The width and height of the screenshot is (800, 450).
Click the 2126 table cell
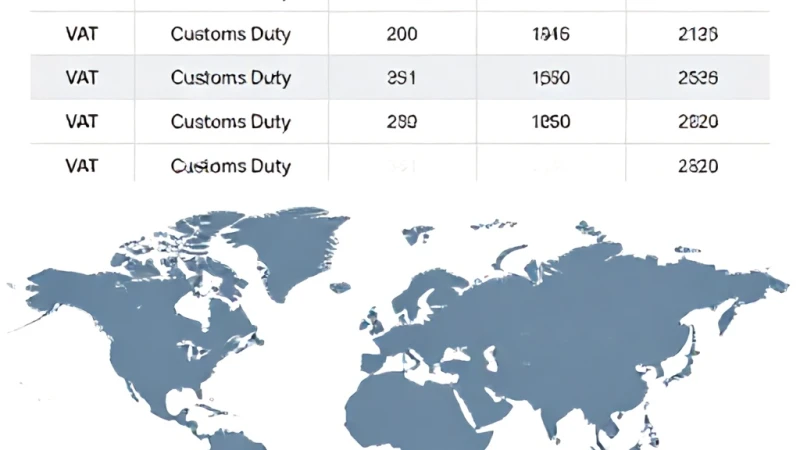[x=697, y=34]
